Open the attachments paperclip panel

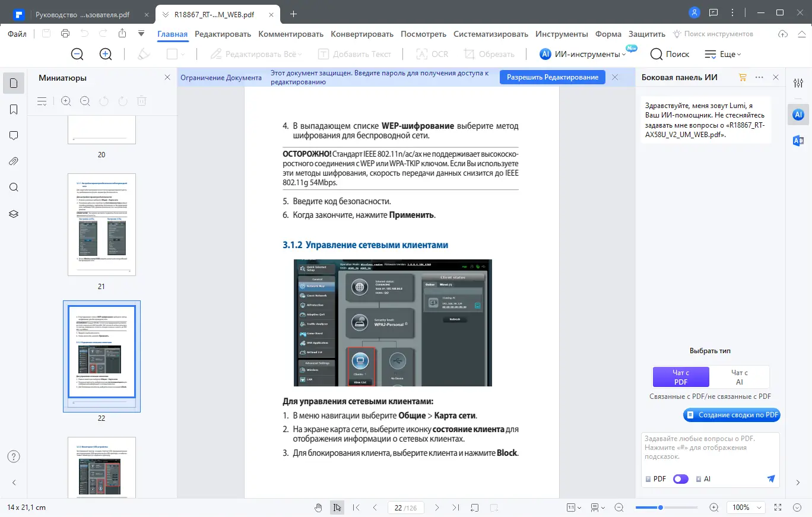point(14,161)
